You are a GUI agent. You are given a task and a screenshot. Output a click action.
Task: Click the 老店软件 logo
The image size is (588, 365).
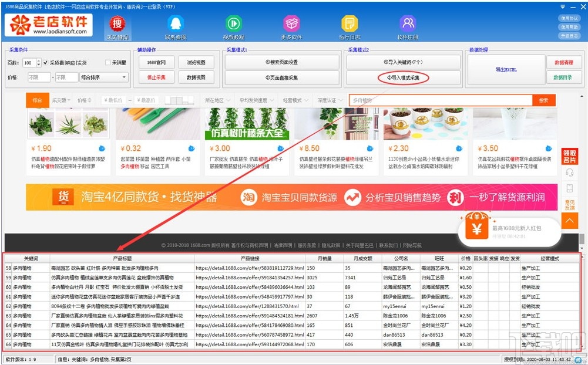click(x=49, y=26)
